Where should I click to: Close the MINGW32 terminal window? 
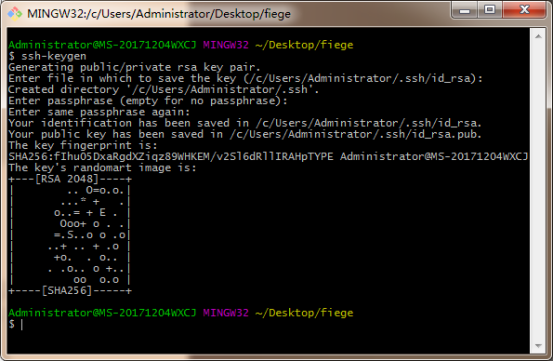[524, 10]
